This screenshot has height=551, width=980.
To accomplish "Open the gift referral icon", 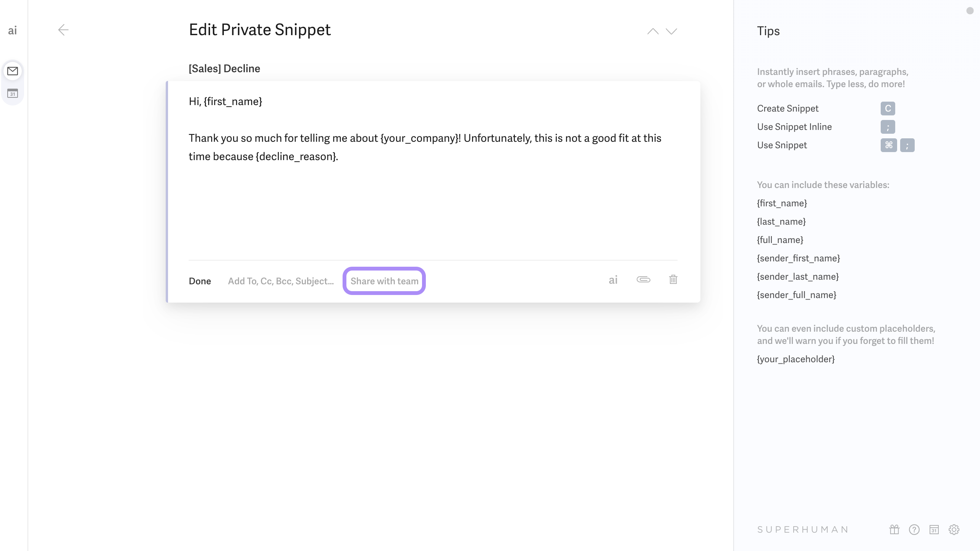I will (x=894, y=530).
